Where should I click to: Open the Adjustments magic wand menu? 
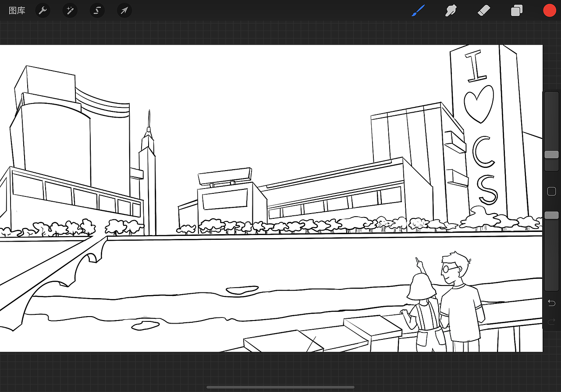pyautogui.click(x=70, y=11)
